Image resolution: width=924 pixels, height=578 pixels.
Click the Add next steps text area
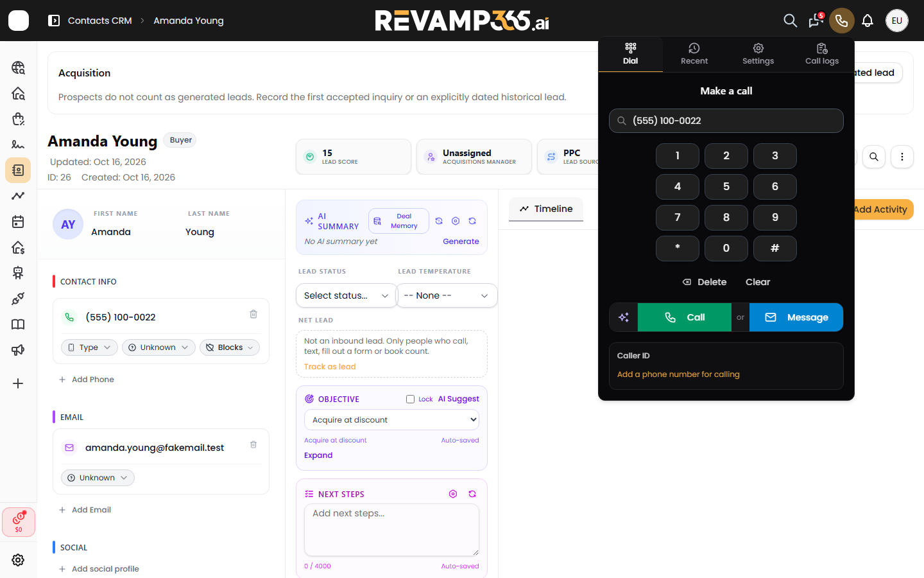pyautogui.click(x=391, y=530)
